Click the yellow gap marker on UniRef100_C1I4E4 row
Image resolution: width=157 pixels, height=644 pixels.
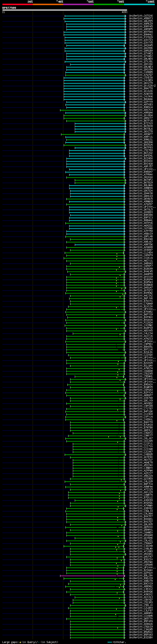[117, 254]
